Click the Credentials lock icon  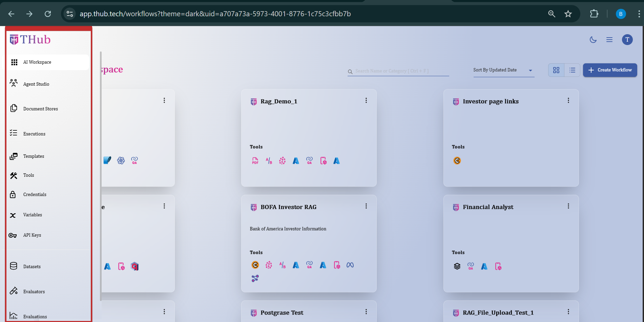pyautogui.click(x=13, y=194)
